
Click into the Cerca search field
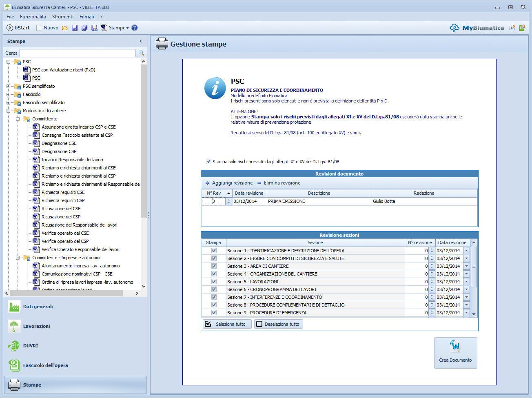click(78, 53)
